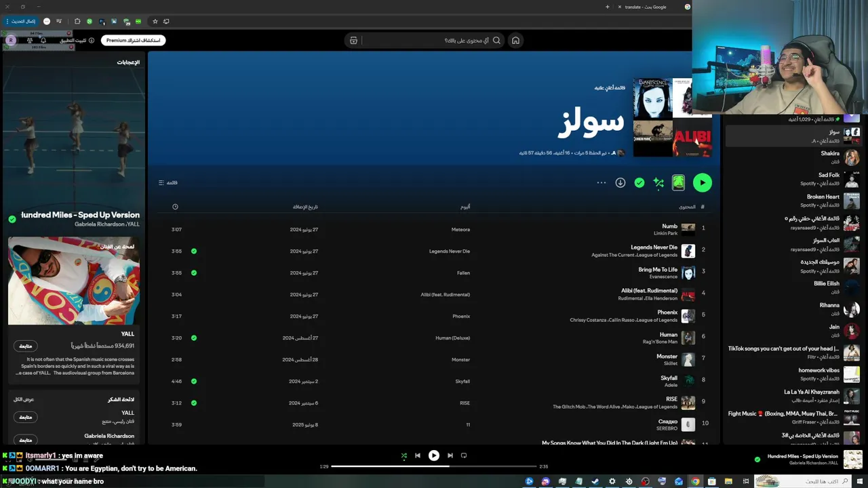Image resolution: width=868 pixels, height=488 pixels.
Task: Skip to previous track in player bar
Action: (418, 455)
